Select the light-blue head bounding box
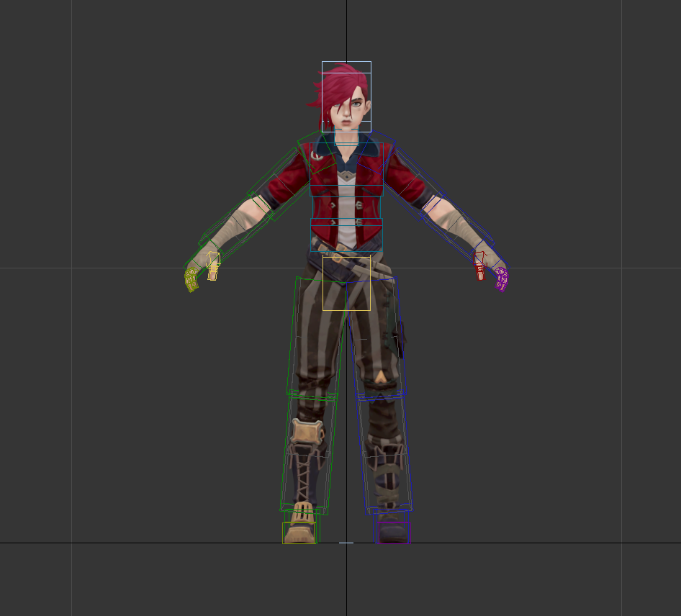 point(346,96)
